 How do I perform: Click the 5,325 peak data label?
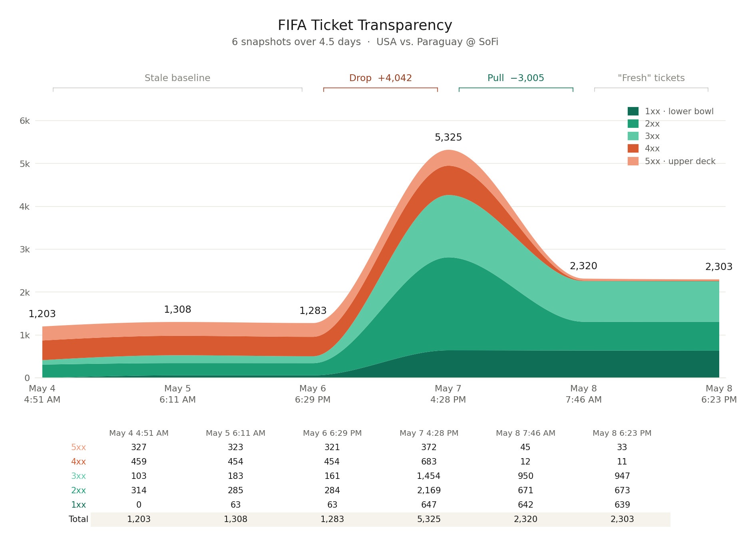point(448,137)
